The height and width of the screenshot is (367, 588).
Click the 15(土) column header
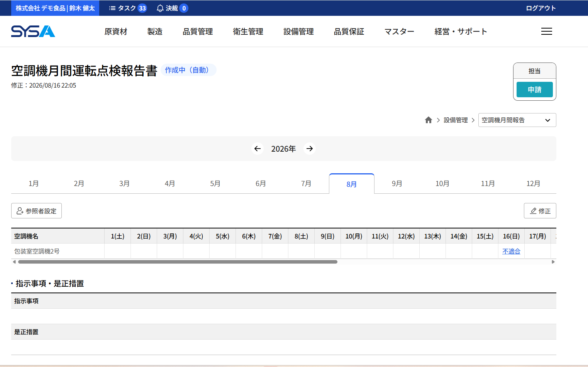click(485, 236)
